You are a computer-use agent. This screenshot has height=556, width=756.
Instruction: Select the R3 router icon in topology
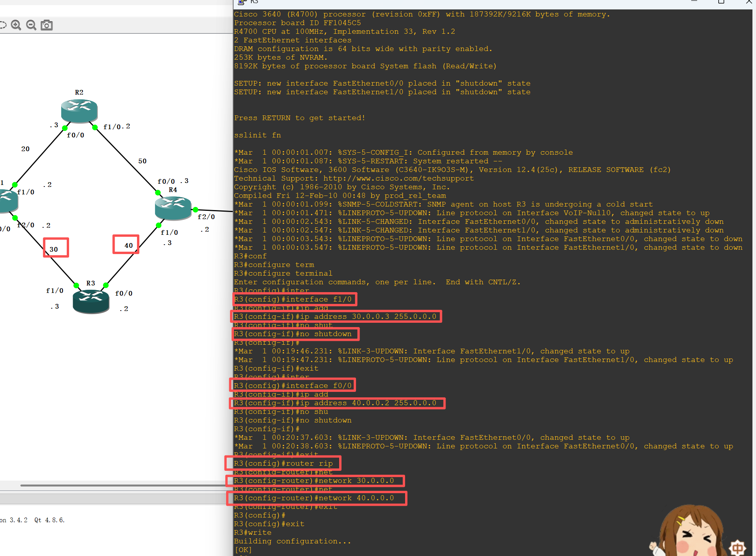pyautogui.click(x=91, y=301)
